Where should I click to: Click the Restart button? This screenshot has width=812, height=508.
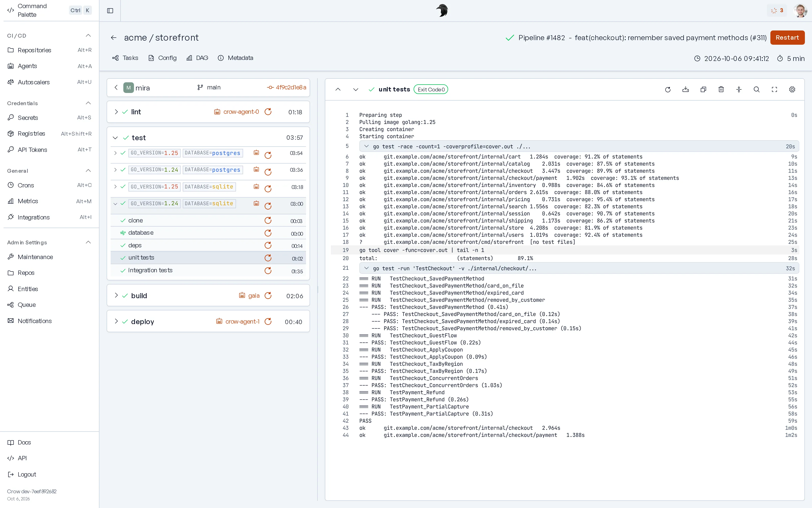[x=787, y=38]
